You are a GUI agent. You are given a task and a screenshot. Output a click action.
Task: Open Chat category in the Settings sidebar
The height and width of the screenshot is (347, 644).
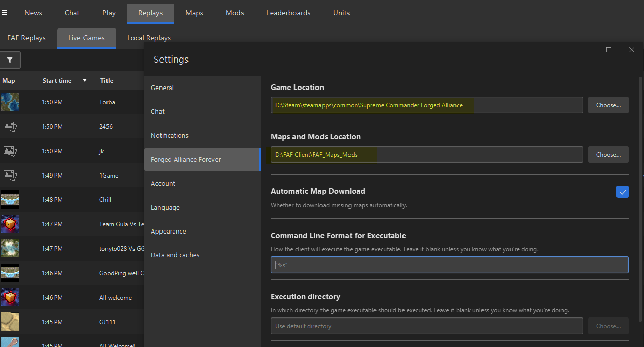[x=203, y=111]
